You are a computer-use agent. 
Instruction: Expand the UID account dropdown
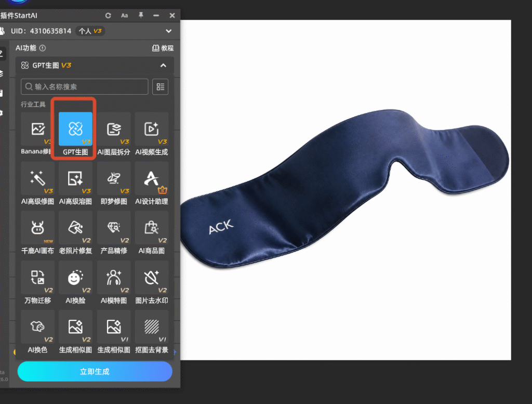(169, 31)
